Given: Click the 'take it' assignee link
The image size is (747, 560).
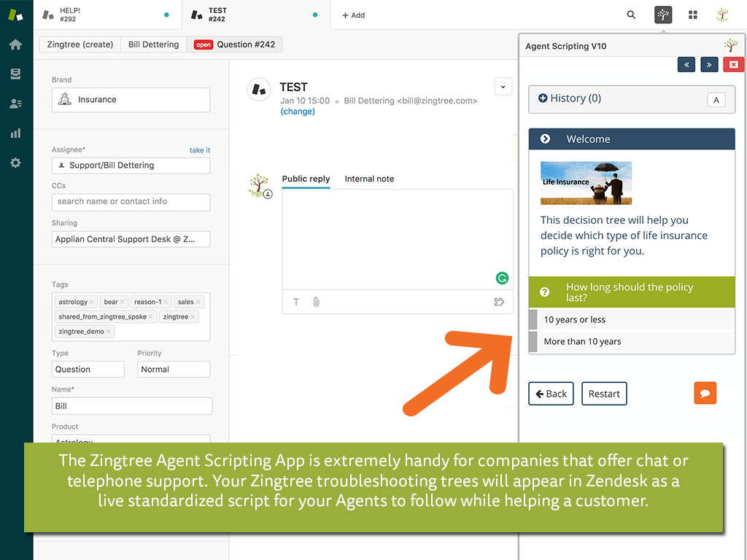Looking at the screenshot, I should coord(199,150).
